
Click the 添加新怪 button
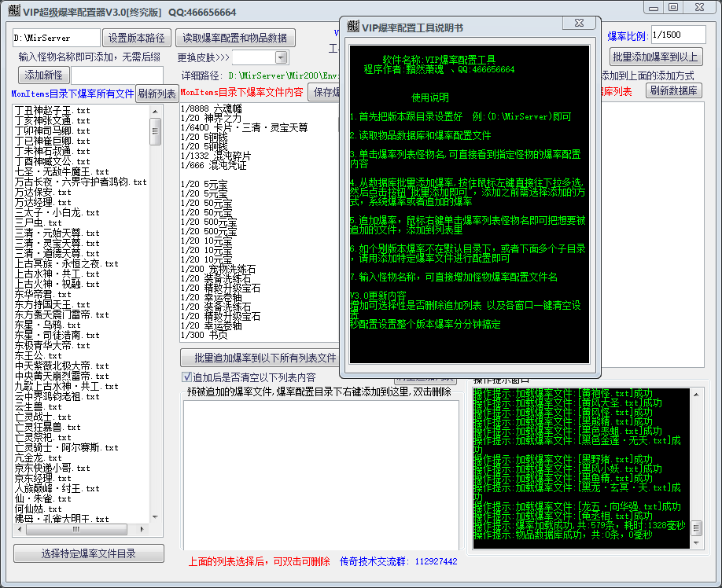pos(44,75)
